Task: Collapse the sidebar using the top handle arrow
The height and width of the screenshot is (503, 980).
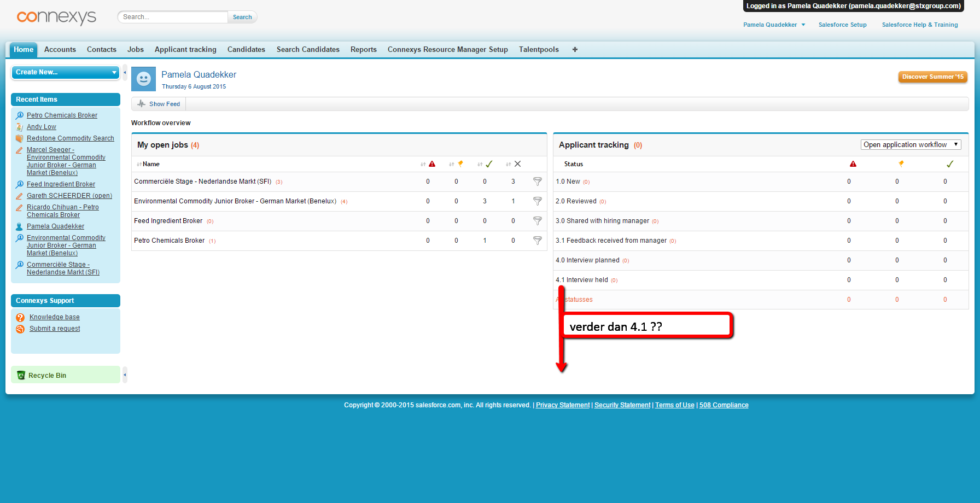Action: [125, 72]
